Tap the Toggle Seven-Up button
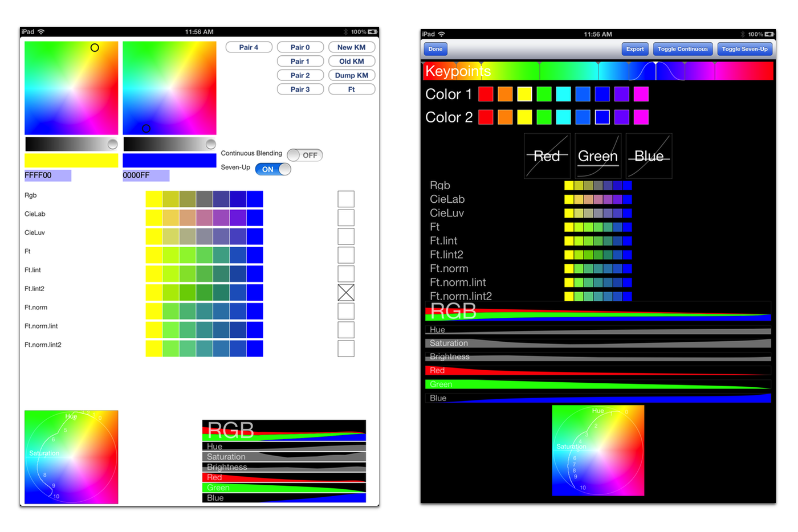The image size is (798, 532). click(x=744, y=49)
